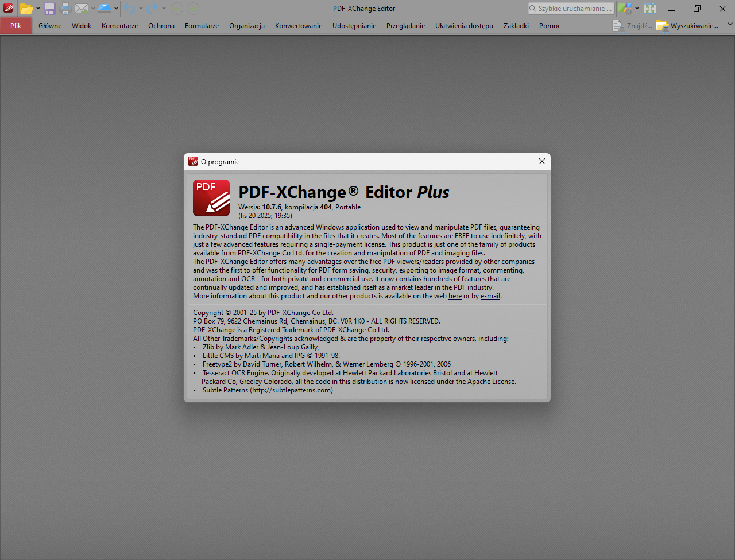
Task: Save the document with the floppy disk icon
Action: pos(49,9)
